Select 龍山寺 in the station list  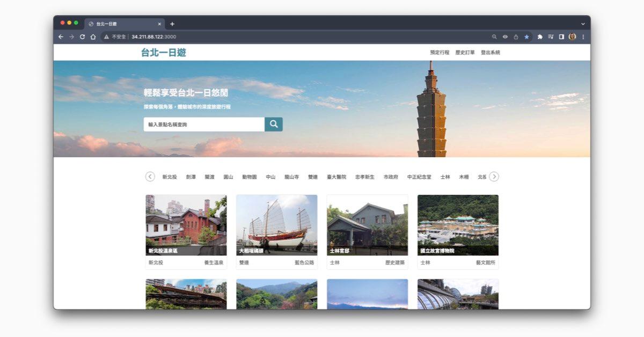pyautogui.click(x=292, y=177)
